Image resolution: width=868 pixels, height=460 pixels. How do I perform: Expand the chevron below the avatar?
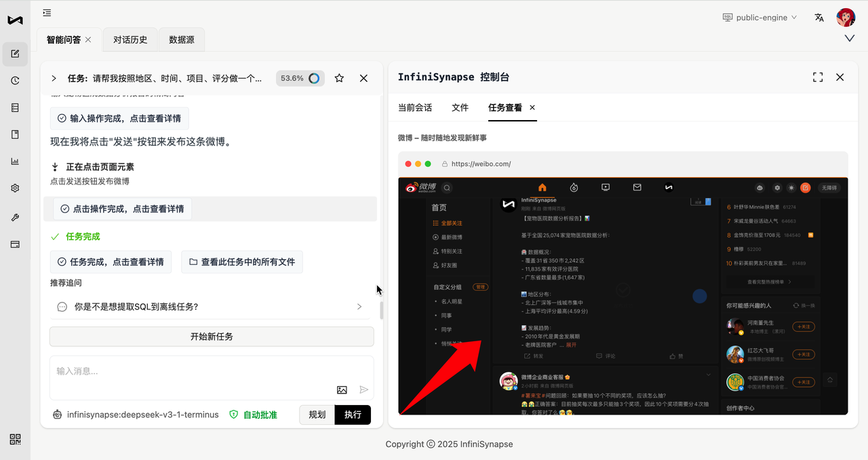pyautogui.click(x=850, y=39)
